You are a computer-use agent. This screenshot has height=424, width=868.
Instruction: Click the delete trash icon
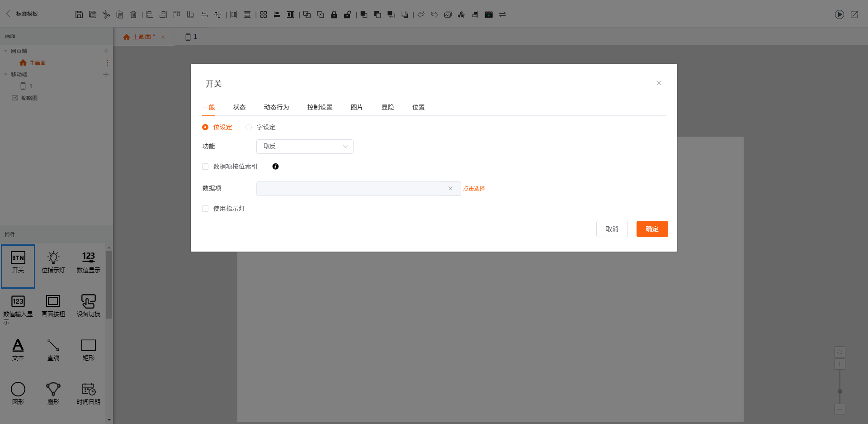coord(133,14)
